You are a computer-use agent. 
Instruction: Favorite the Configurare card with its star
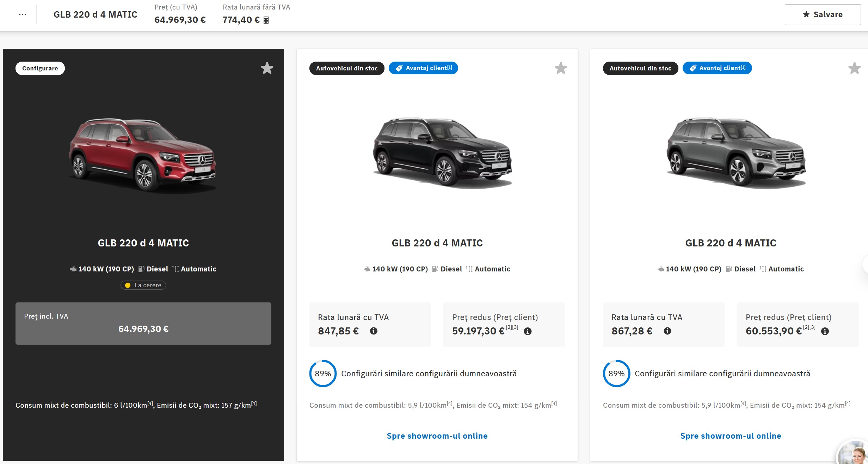[x=267, y=68]
